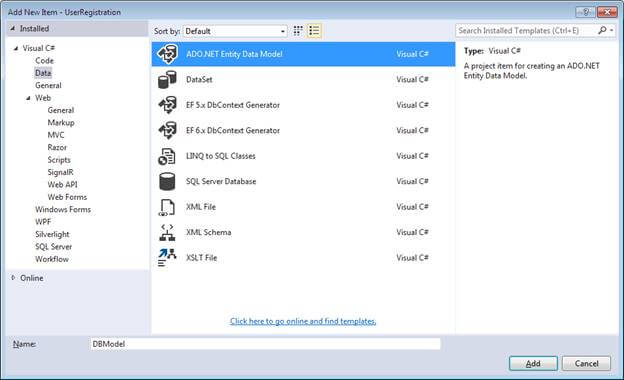Select the SignalR category
624x380 pixels.
[x=60, y=172]
